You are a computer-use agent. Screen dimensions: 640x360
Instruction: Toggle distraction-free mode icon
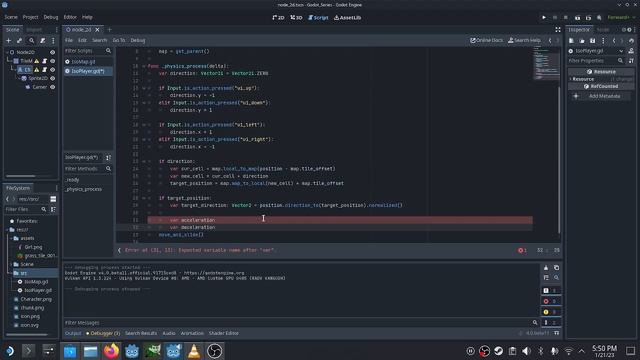point(558,29)
